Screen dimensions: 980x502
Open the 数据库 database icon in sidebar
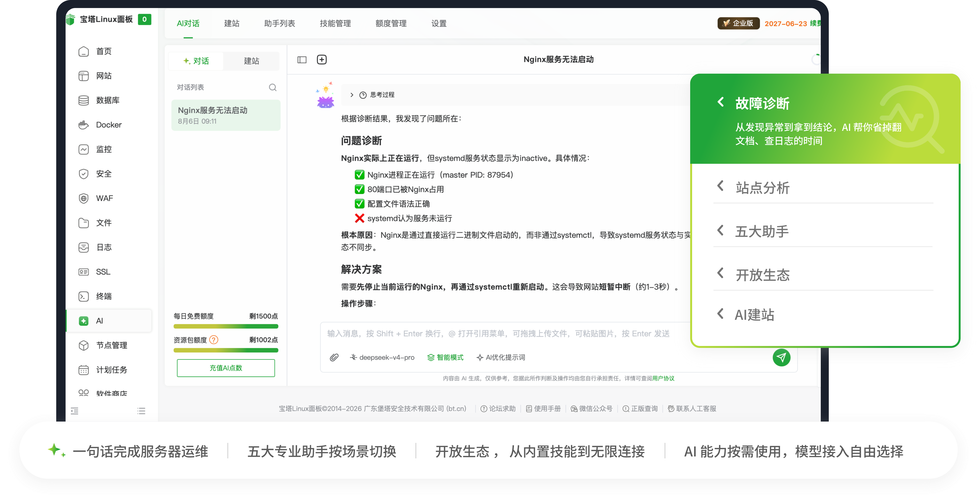pyautogui.click(x=83, y=100)
